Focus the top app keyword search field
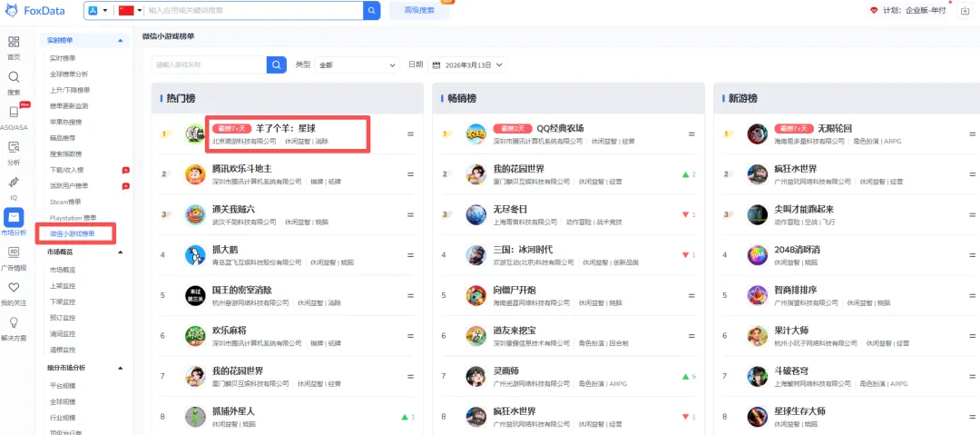The width and height of the screenshot is (980, 435). pyautogui.click(x=253, y=11)
